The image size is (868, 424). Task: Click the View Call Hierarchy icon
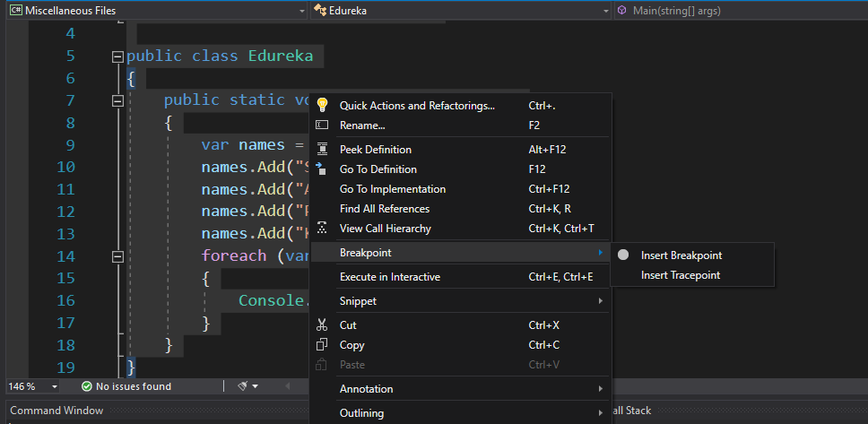[322, 228]
